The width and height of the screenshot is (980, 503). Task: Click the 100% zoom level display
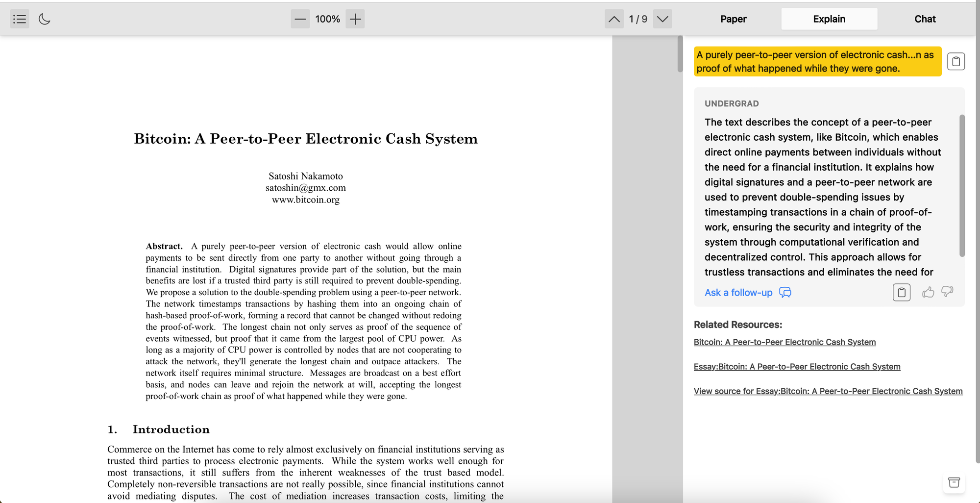328,19
